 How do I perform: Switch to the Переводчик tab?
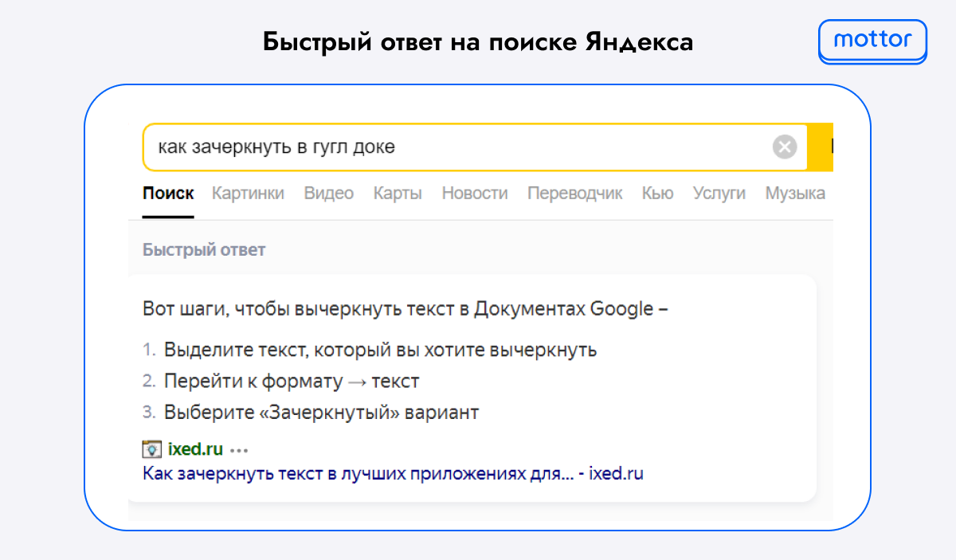[x=575, y=193]
